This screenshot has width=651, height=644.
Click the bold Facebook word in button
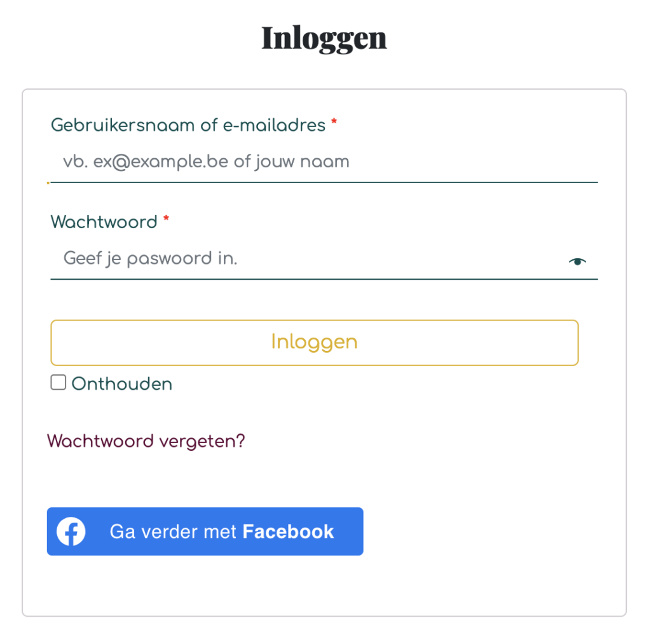coord(288,531)
